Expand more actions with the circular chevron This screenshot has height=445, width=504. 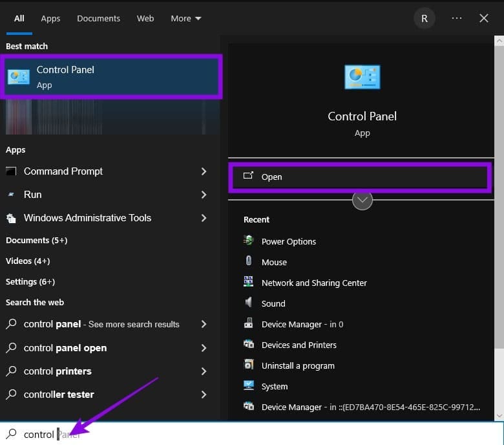362,200
